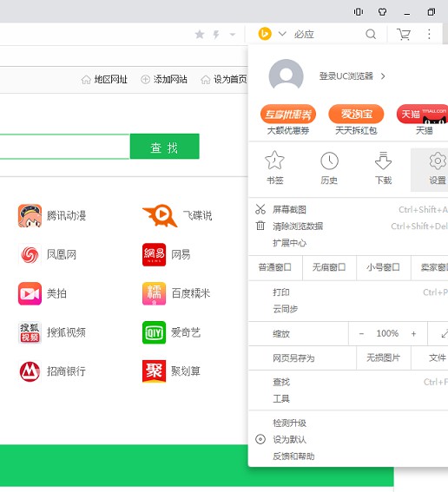Open 爱奇艺 site icon
The image size is (448, 492).
click(x=154, y=332)
